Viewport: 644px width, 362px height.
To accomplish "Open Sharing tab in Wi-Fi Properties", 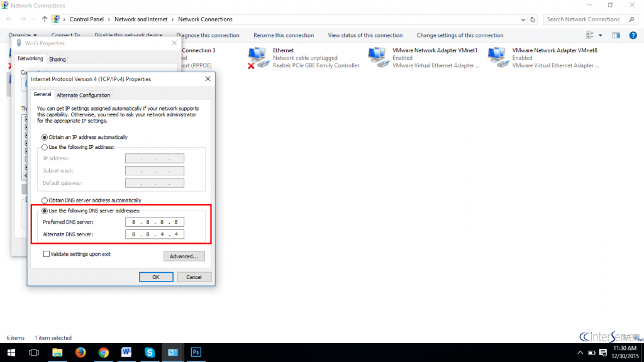I will pyautogui.click(x=57, y=60).
